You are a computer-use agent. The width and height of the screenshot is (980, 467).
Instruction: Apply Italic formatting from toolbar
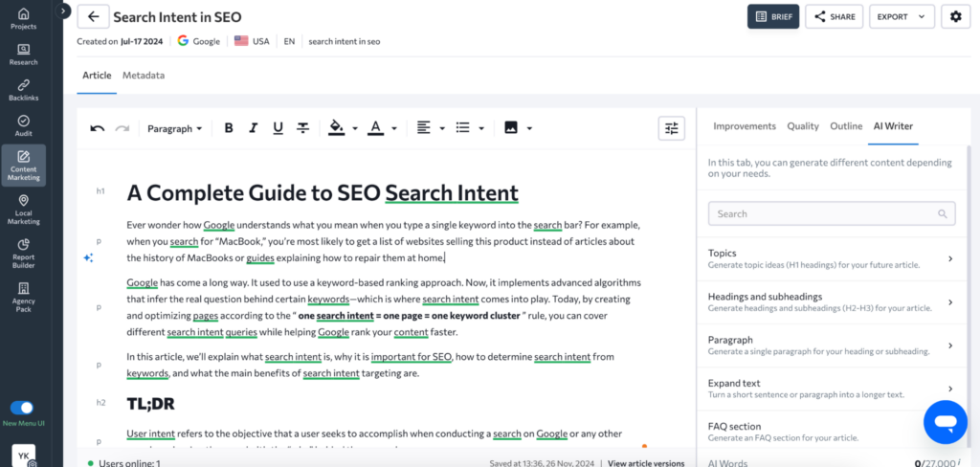coord(253,128)
